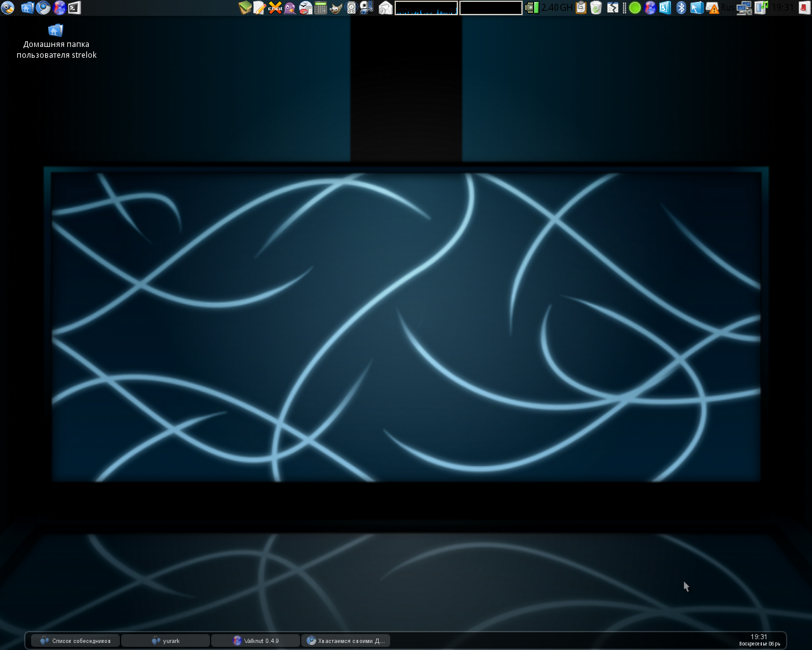Click the CPU frequency 2.40 GHz indicator

tap(549, 8)
